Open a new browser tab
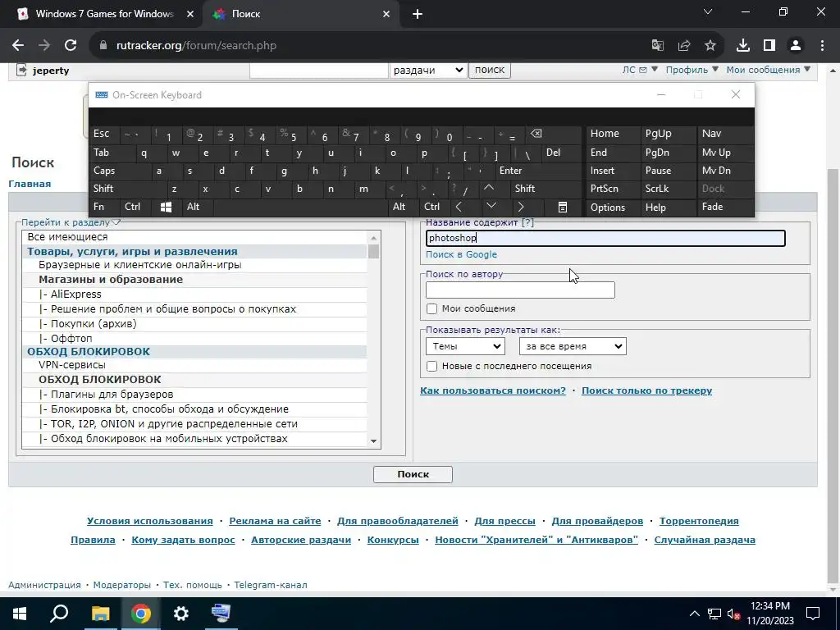The image size is (840, 630). (418, 14)
